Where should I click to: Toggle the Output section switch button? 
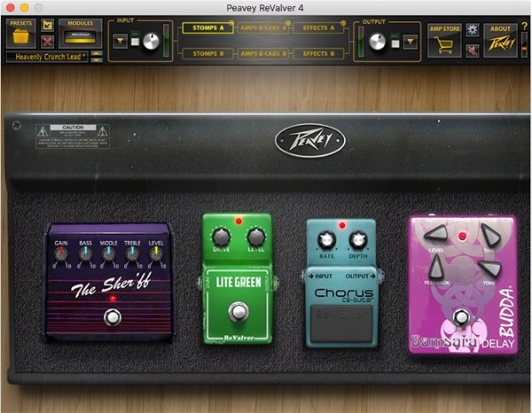coord(395,42)
